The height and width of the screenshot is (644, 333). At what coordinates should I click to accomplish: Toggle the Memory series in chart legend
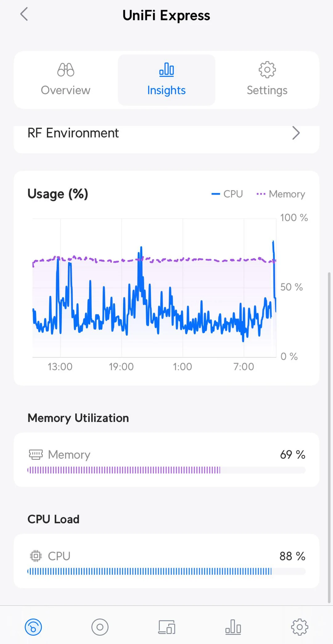point(281,194)
